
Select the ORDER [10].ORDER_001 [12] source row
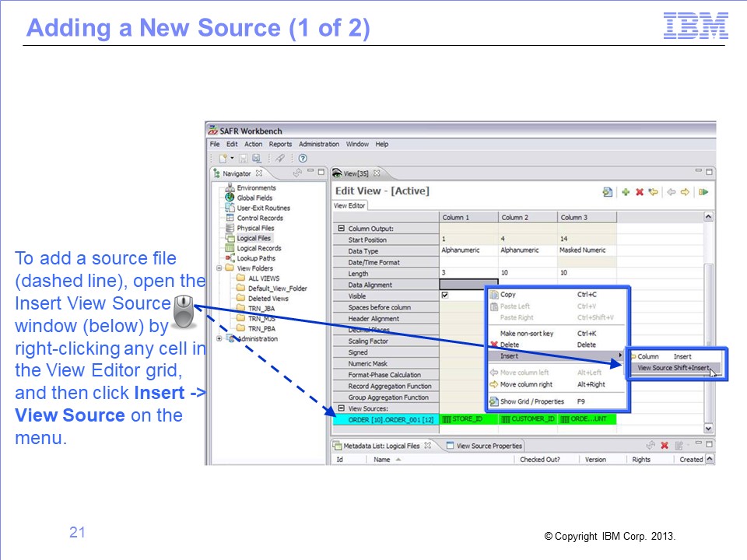pyautogui.click(x=387, y=419)
